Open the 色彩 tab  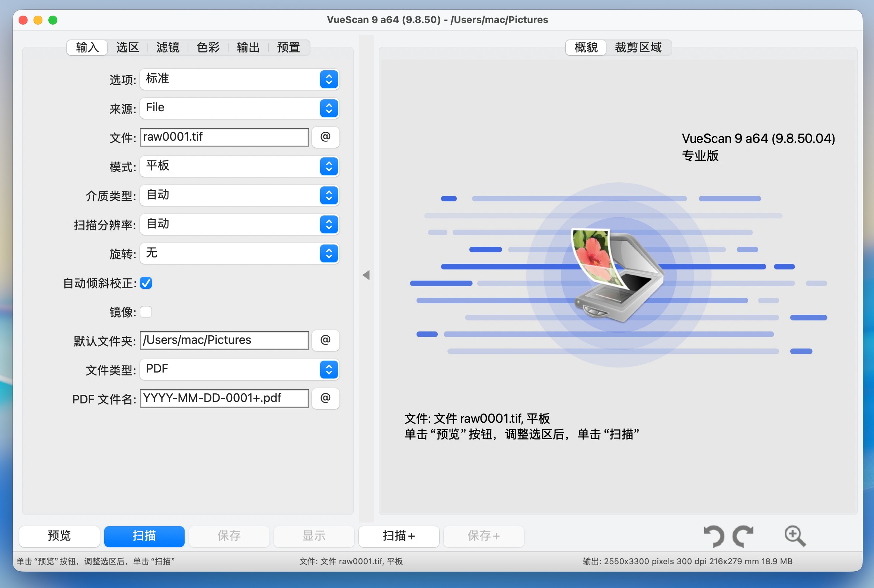208,48
